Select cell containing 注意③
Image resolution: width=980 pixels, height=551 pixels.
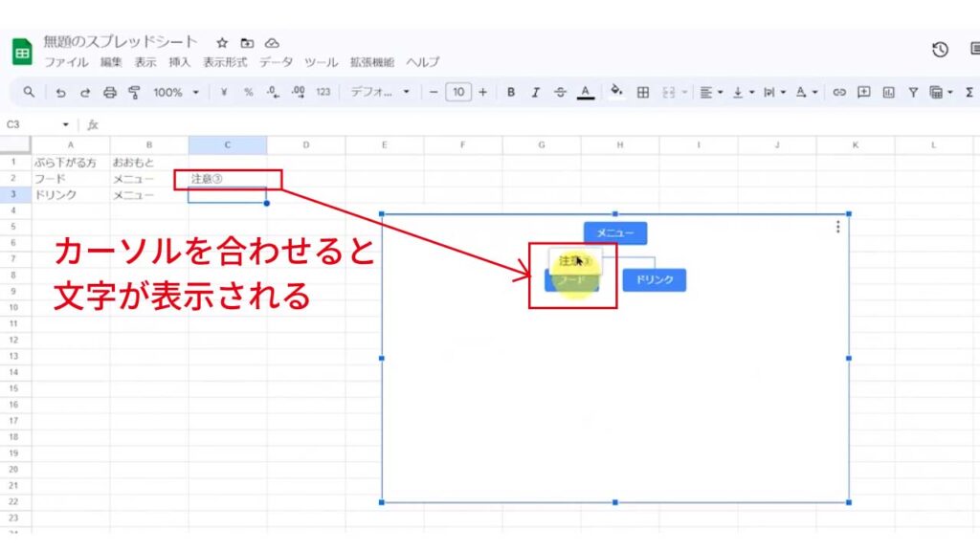coord(228,179)
